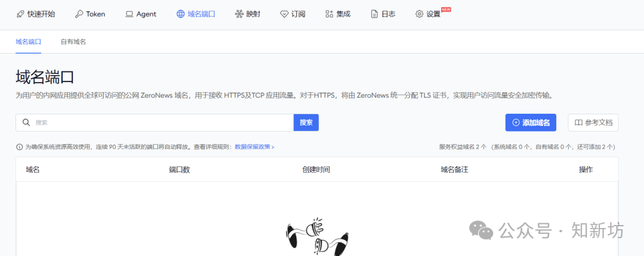This screenshot has width=644, height=256.
Task: Open the Token nav item
Action: 90,14
